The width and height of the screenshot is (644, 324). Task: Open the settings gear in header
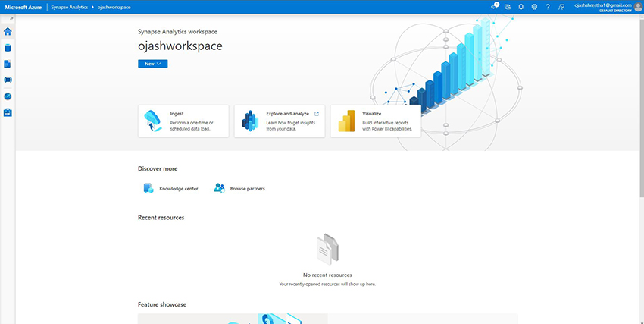coord(534,7)
